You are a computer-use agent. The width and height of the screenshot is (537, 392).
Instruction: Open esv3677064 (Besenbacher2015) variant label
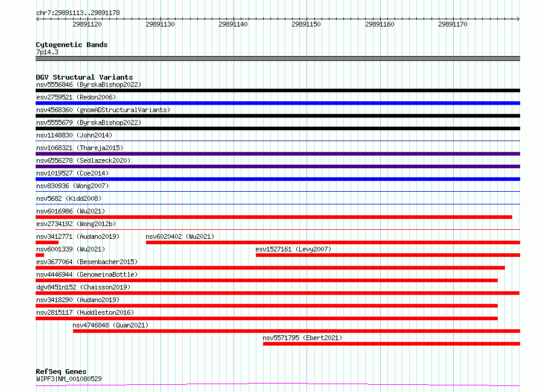(x=87, y=262)
